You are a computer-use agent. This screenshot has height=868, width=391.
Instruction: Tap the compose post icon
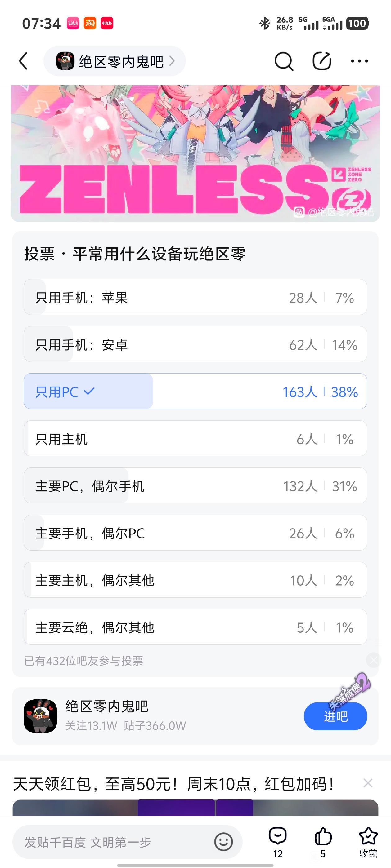[x=321, y=61]
